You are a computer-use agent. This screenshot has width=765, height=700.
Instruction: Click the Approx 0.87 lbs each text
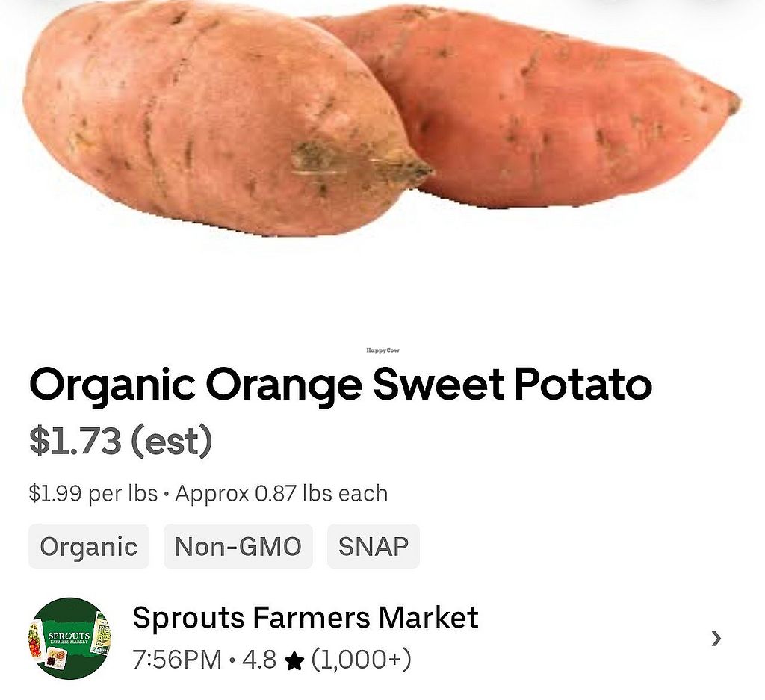coord(282,493)
